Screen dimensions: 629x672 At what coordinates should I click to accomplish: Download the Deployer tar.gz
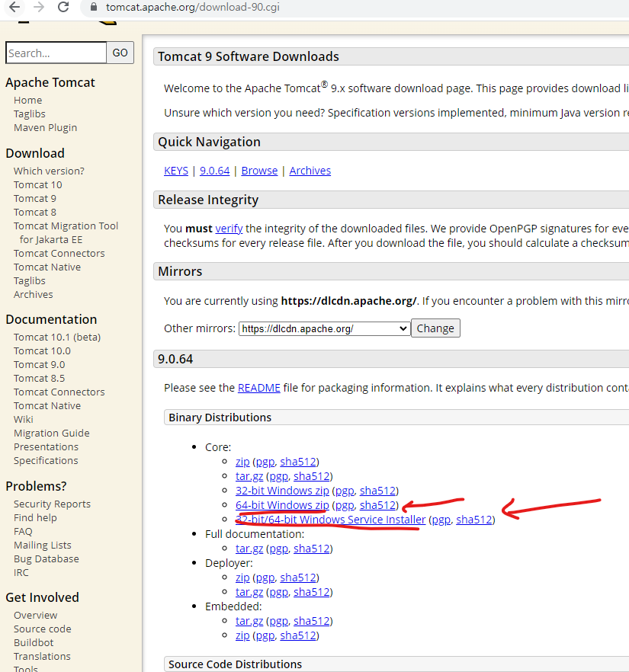click(x=249, y=592)
